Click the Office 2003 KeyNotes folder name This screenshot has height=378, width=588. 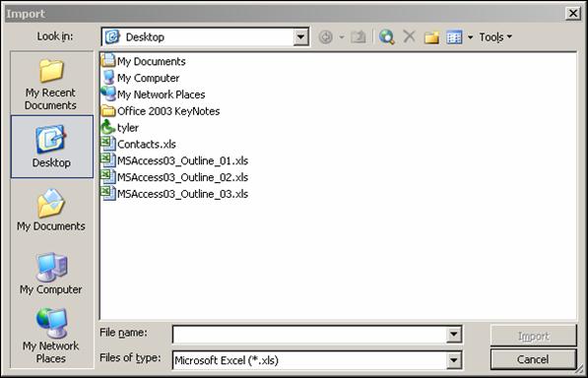point(168,111)
